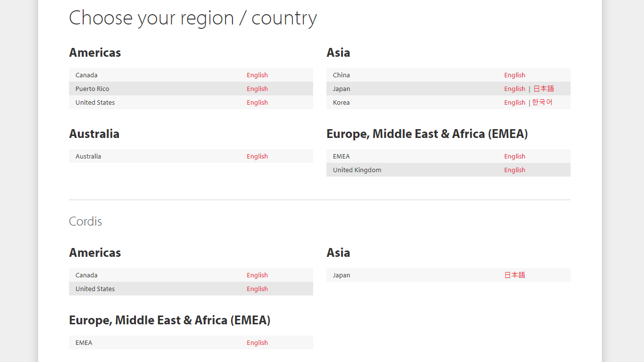Image resolution: width=644 pixels, height=362 pixels.
Task: Select English for Korea
Action: point(514,102)
